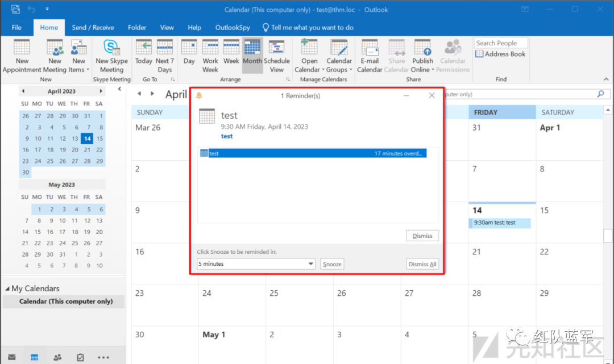Click the calendar search magnifier icon

601,94
